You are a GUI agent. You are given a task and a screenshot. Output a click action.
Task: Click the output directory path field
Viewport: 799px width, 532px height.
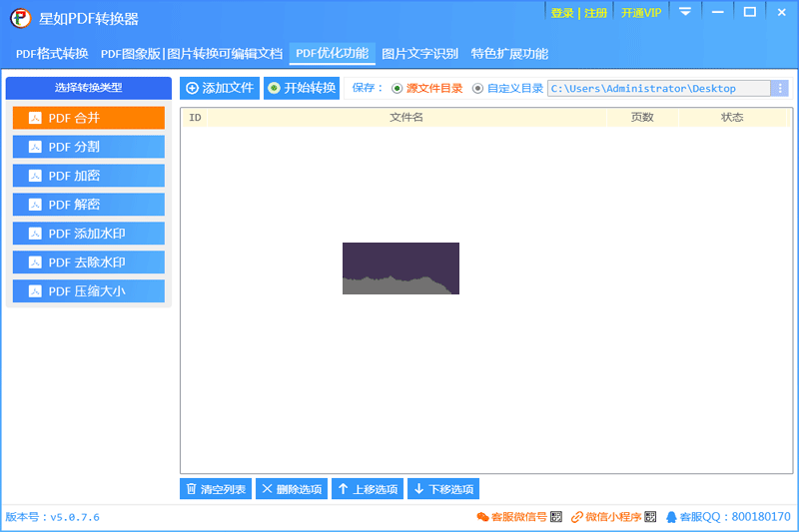(659, 89)
